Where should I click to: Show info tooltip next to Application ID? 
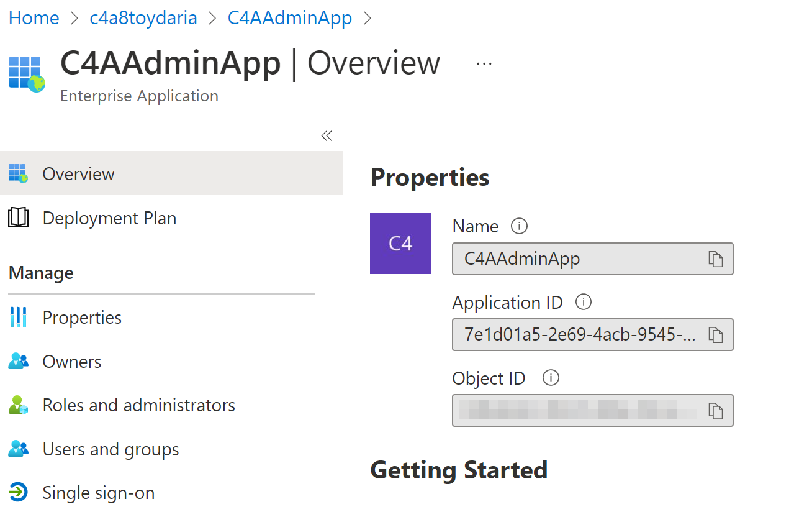pyautogui.click(x=584, y=303)
